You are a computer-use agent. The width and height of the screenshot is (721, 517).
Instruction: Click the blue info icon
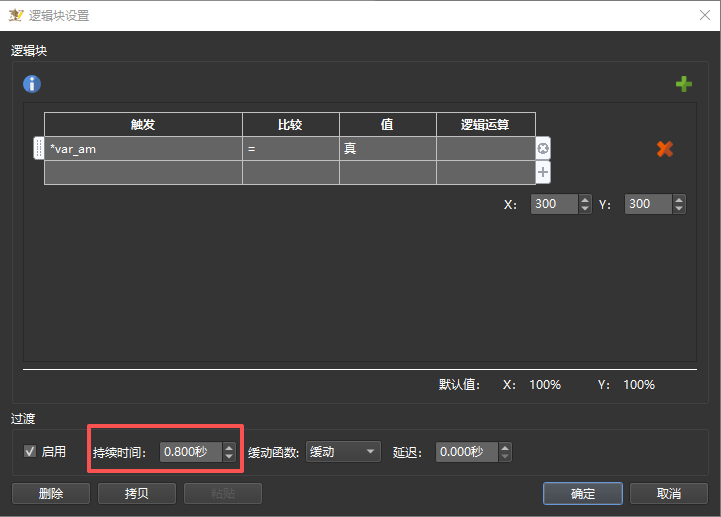(32, 84)
